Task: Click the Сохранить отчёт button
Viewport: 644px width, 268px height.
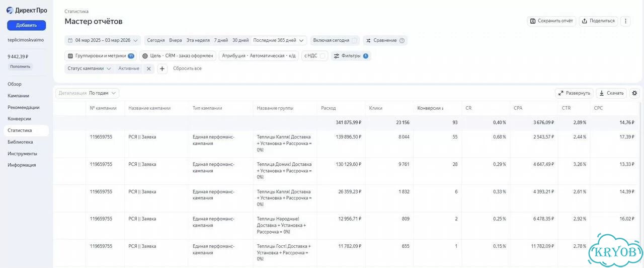Action: [551, 21]
